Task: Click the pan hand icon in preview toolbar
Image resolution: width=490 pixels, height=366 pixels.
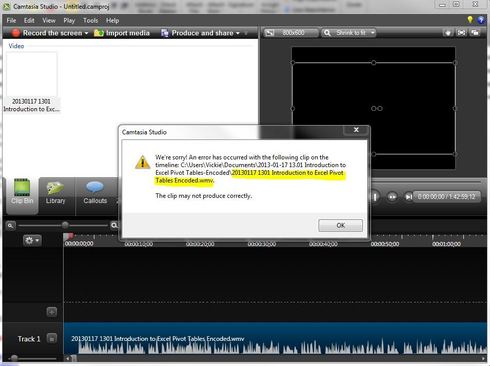Action: (x=448, y=33)
